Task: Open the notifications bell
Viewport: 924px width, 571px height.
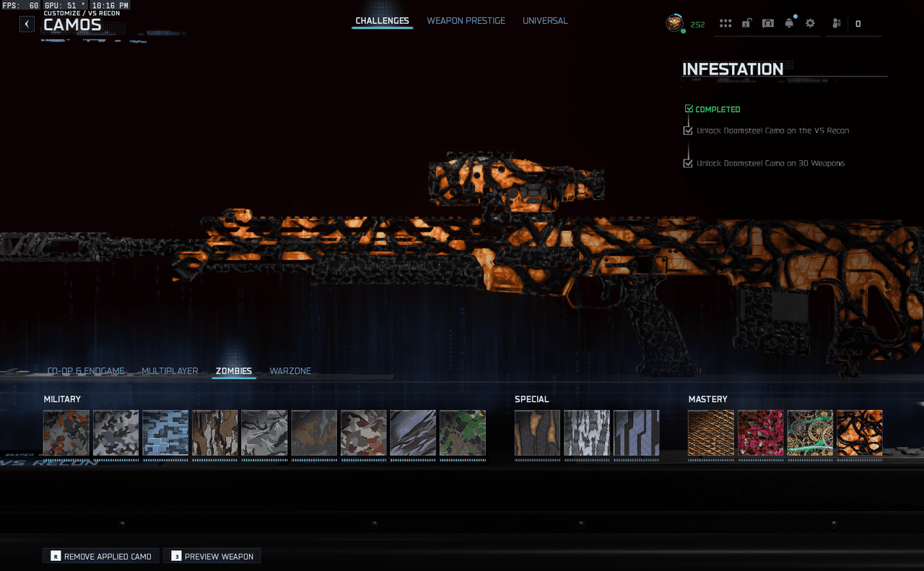Action: 789,24
